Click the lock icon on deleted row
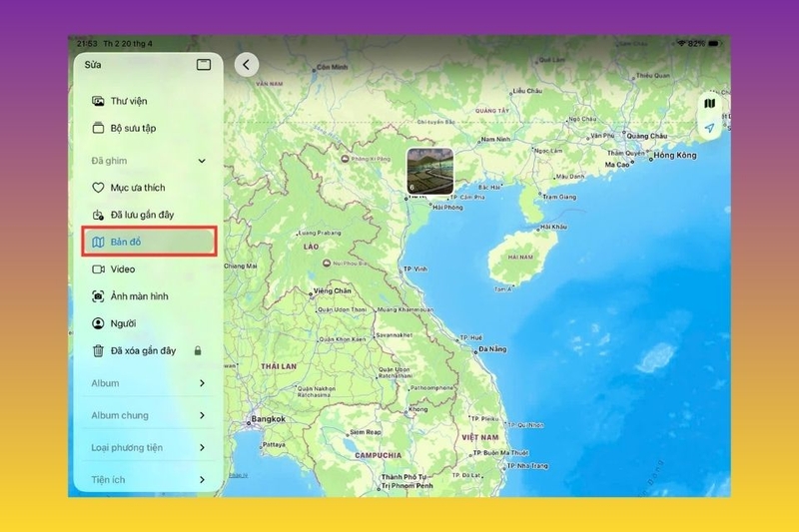Viewport: 799px width, 532px height. (198, 350)
